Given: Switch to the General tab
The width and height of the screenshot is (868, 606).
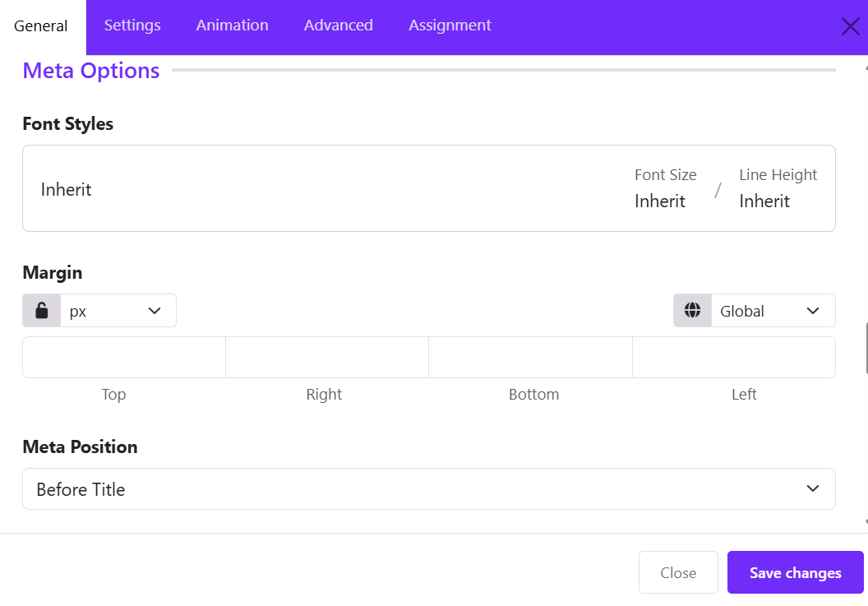Looking at the screenshot, I should coord(41,26).
